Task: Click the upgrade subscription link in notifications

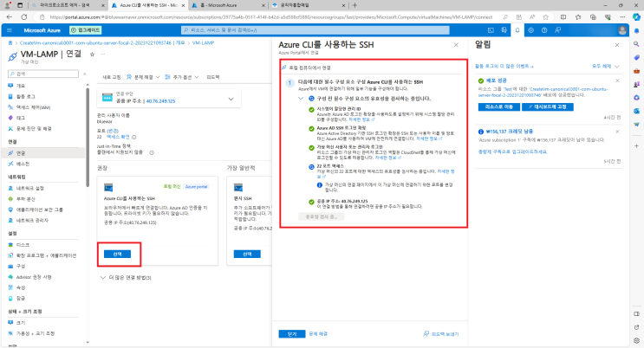Action: 513,151
